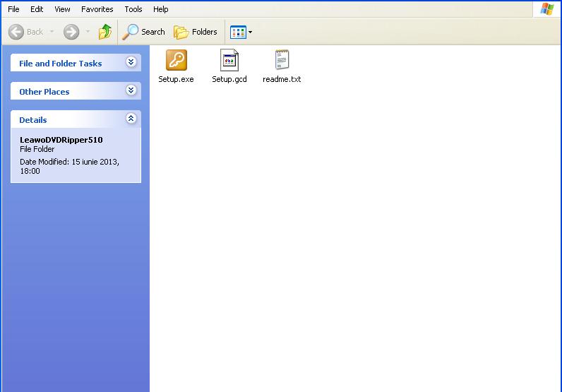This screenshot has width=562, height=392.
Task: Click the Date Modified details text
Action: (69, 167)
